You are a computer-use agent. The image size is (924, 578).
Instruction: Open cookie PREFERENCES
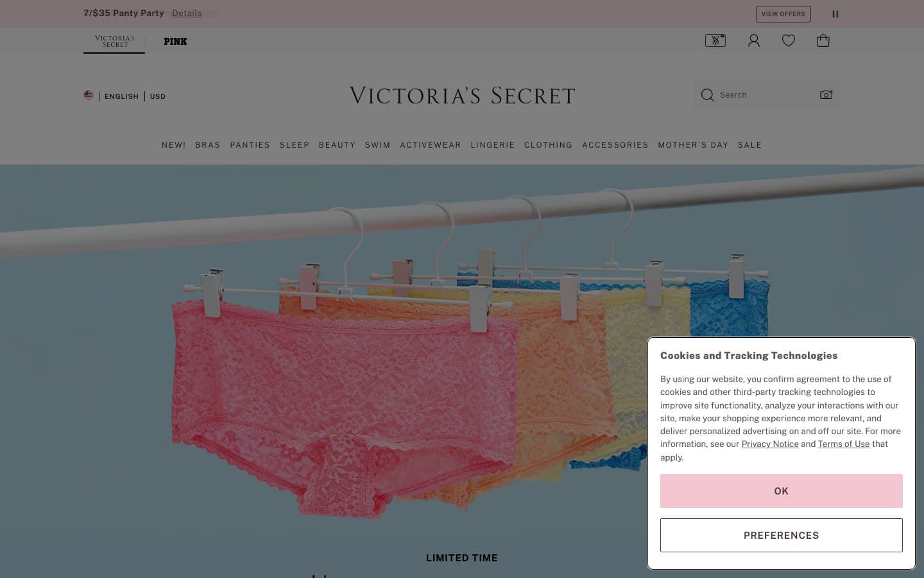tap(781, 535)
